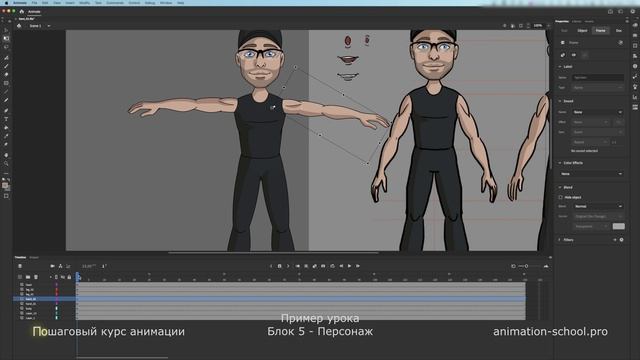This screenshot has height=360, width=640.
Task: Collapse the Label section in Properties
Action: tap(560, 67)
